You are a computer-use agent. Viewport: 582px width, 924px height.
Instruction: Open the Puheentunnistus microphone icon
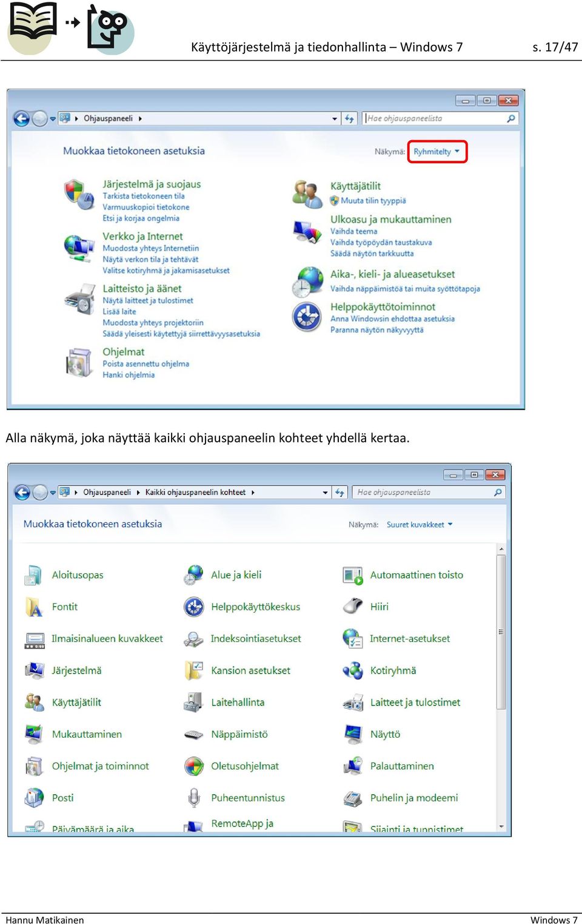coord(194,798)
